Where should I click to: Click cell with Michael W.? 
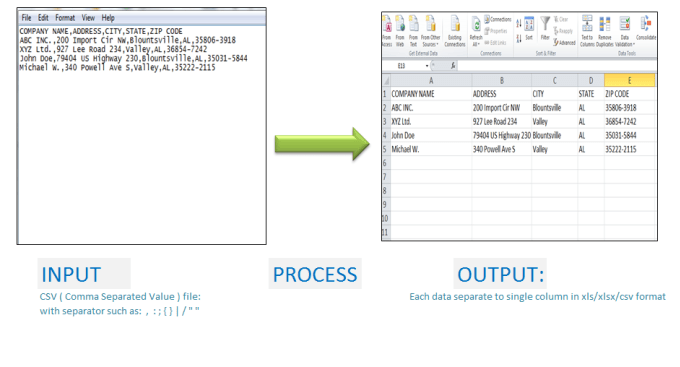(431, 149)
